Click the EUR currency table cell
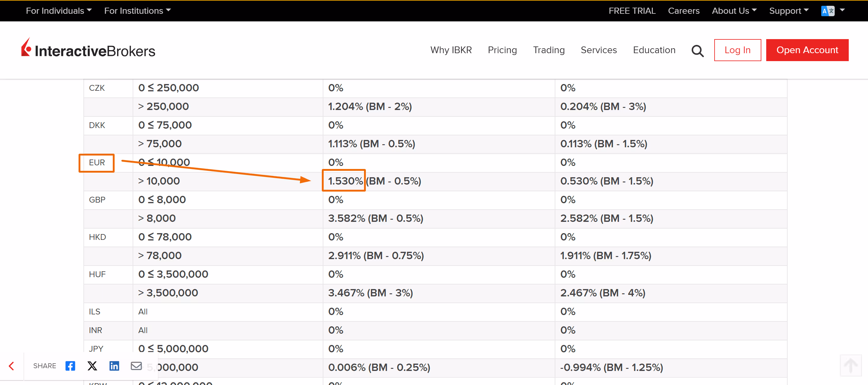Image resolution: width=868 pixels, height=385 pixels. [97, 163]
